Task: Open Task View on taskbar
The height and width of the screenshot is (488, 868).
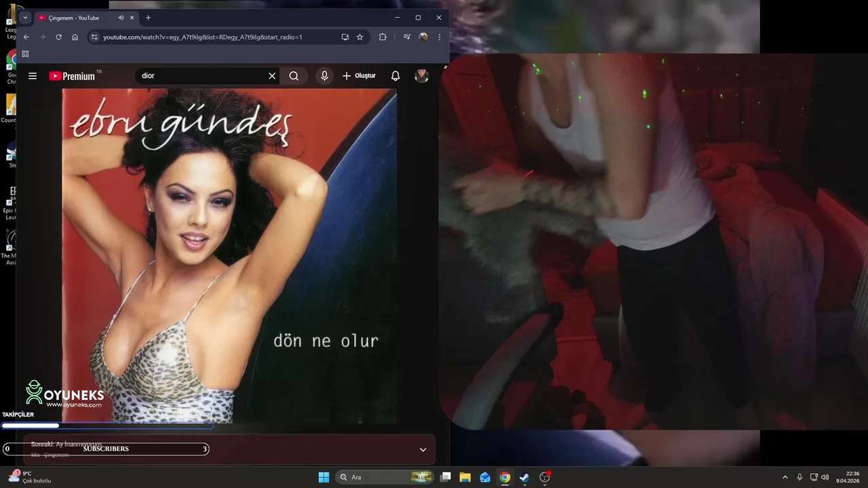Action: point(446,477)
